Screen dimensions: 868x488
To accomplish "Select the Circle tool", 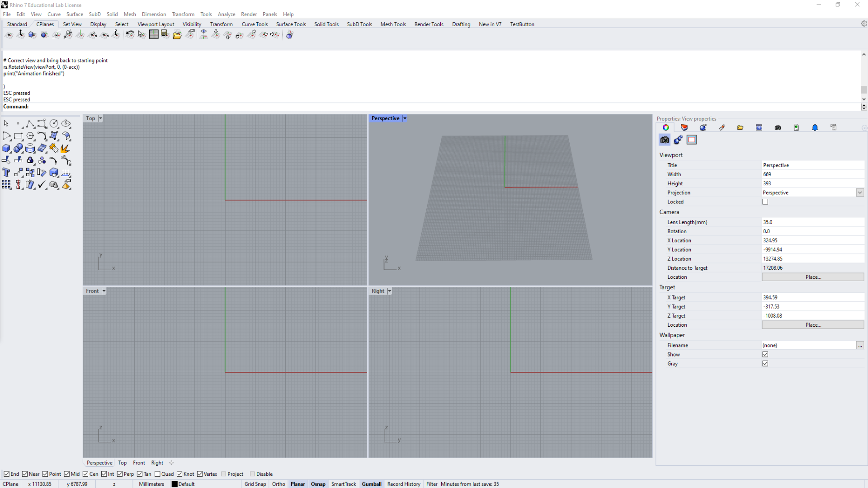I will coord(54,124).
